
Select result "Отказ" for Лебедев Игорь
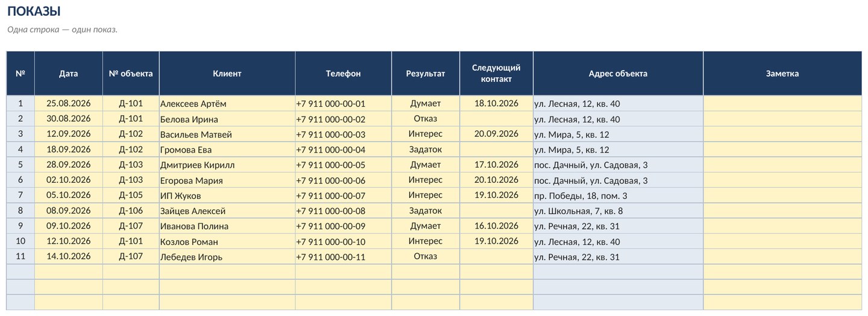(426, 256)
